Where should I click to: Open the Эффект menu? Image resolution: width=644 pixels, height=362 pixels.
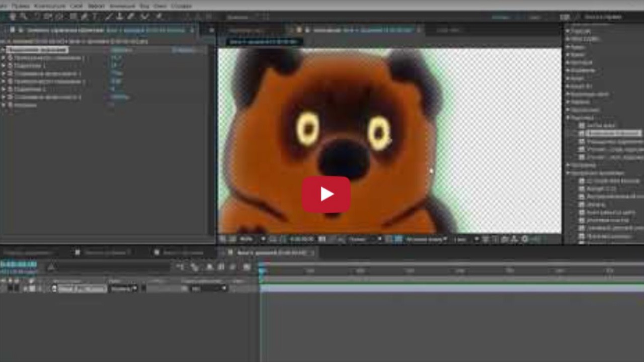point(97,6)
